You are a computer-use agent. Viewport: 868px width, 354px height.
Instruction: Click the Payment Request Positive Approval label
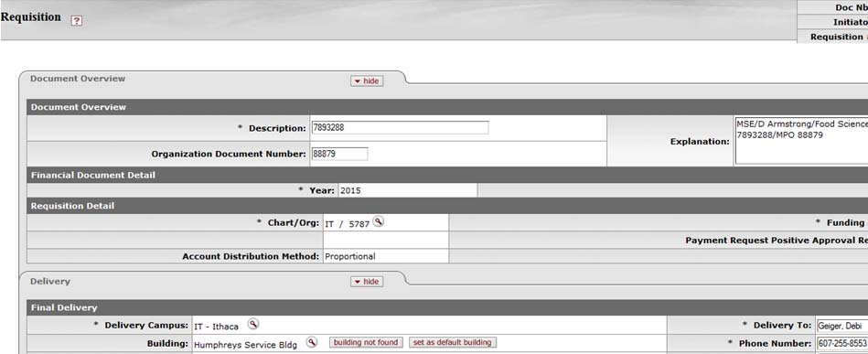point(777,241)
